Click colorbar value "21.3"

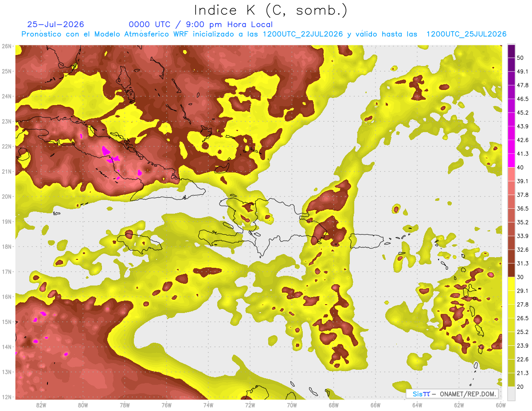pos(523,373)
